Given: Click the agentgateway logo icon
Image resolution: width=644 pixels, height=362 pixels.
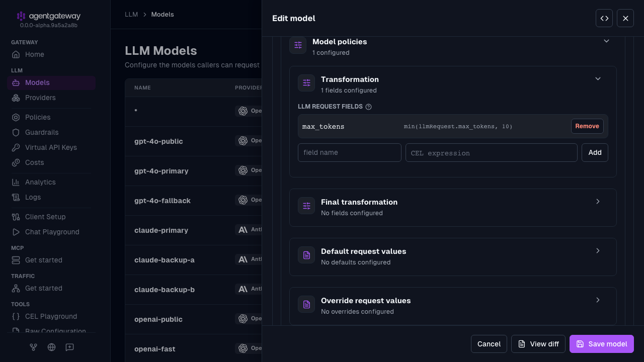Looking at the screenshot, I should (21, 16).
